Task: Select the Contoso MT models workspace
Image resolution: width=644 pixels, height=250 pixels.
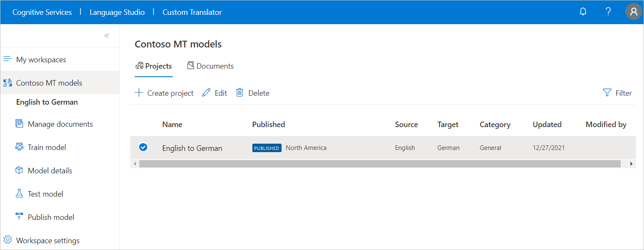Action: click(x=49, y=82)
